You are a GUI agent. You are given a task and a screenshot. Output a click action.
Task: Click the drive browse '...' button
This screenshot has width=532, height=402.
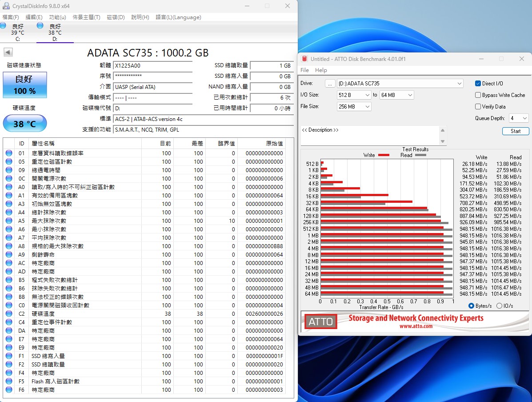point(330,84)
